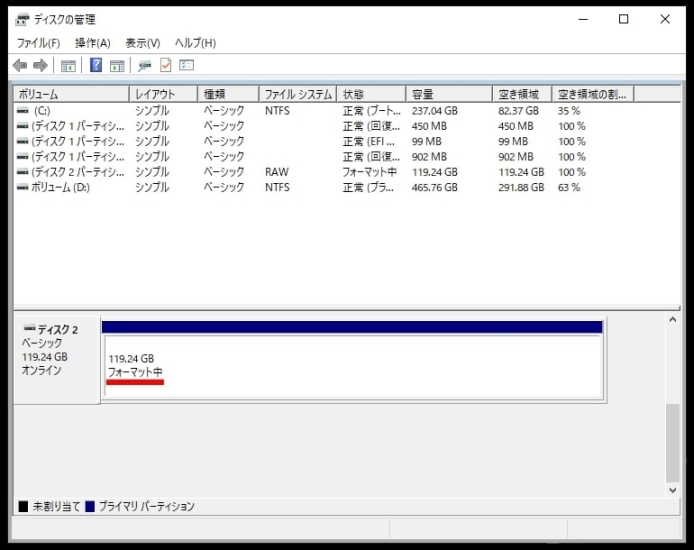Click the 未割り当て legend label
This screenshot has height=550, width=694.
pos(56,506)
